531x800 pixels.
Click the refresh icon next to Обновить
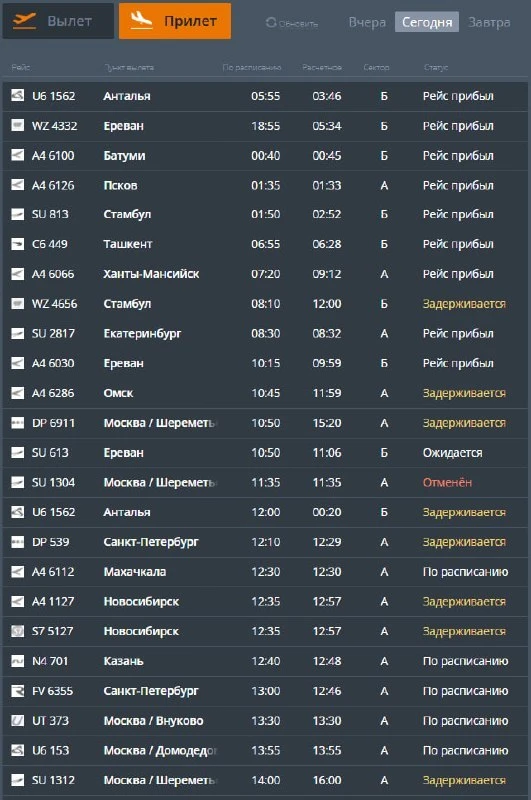pos(271,22)
